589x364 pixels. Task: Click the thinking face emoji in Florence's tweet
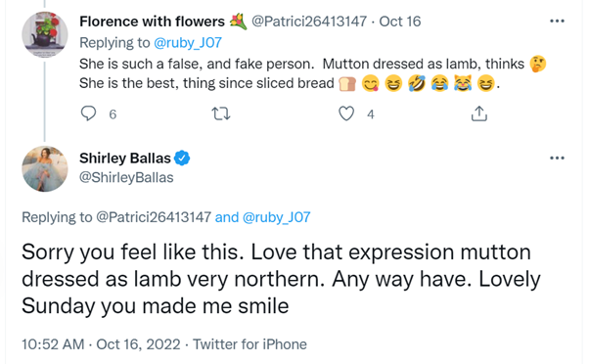[537, 64]
